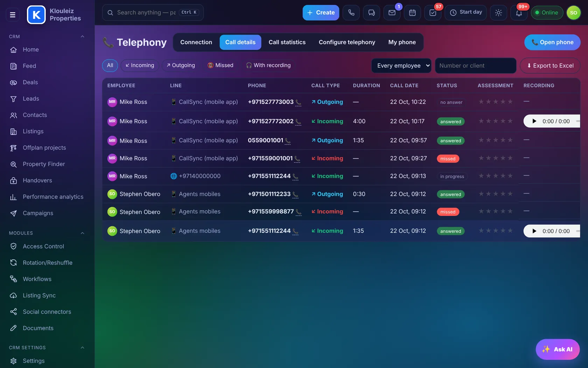Play recording of the 10:17 call
588x368 pixels.
[534, 121]
